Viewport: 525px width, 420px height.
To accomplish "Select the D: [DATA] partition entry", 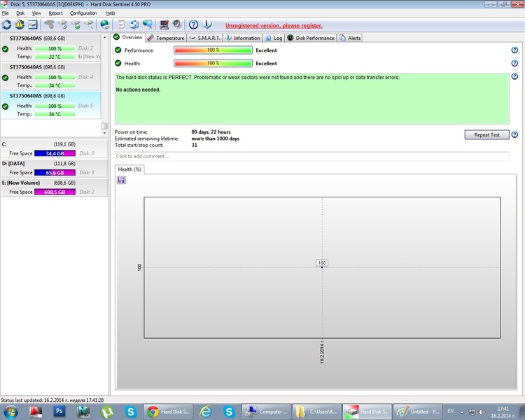I will coord(54,168).
